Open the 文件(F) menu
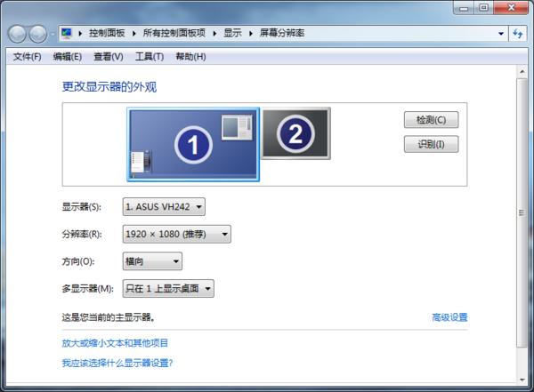Screen dimensions: 534x392 point(28,57)
